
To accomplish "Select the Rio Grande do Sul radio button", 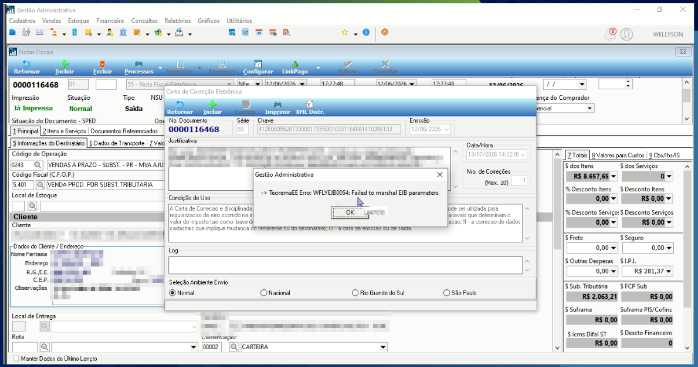I will coord(355,293).
